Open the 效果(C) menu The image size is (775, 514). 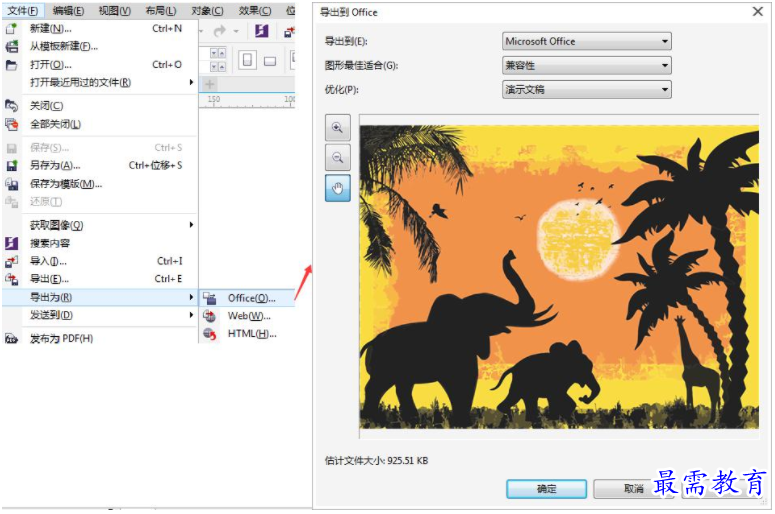[x=255, y=10]
